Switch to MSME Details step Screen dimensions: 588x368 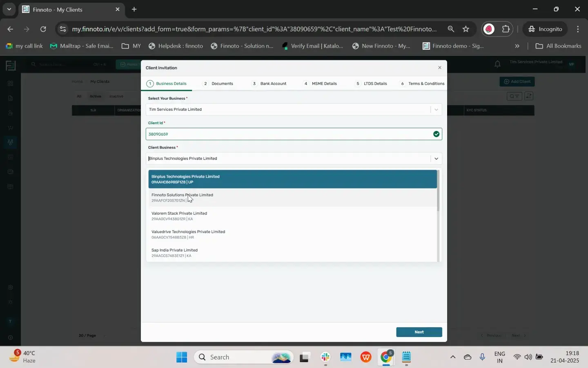click(x=320, y=83)
